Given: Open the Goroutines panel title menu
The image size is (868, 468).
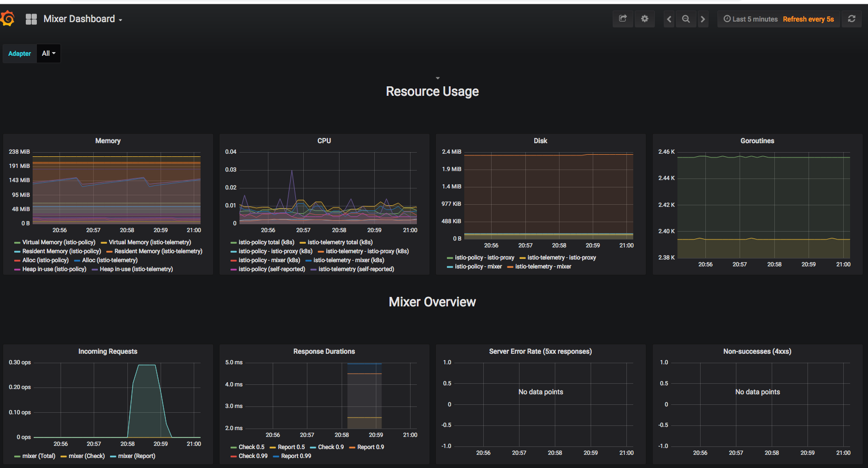Looking at the screenshot, I should 757,141.
